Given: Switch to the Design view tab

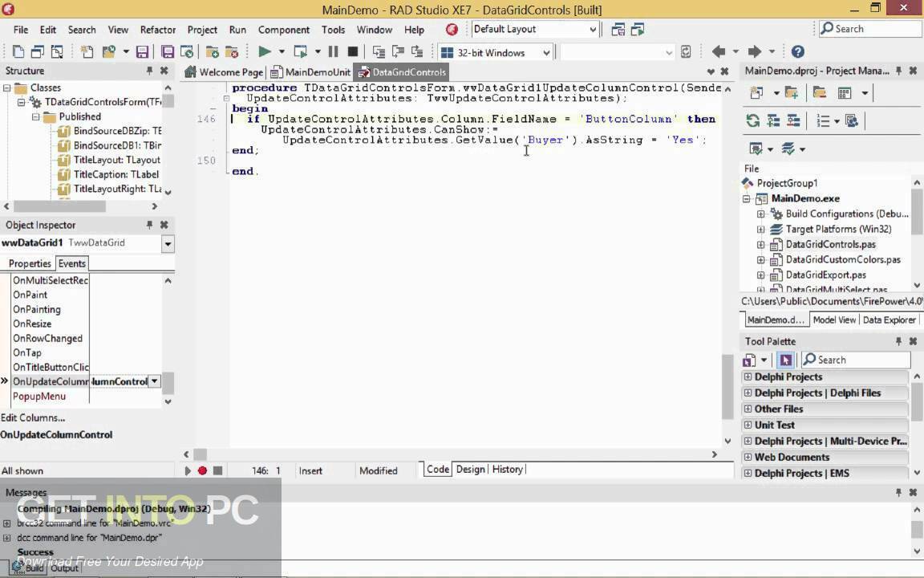Looking at the screenshot, I should tap(470, 469).
